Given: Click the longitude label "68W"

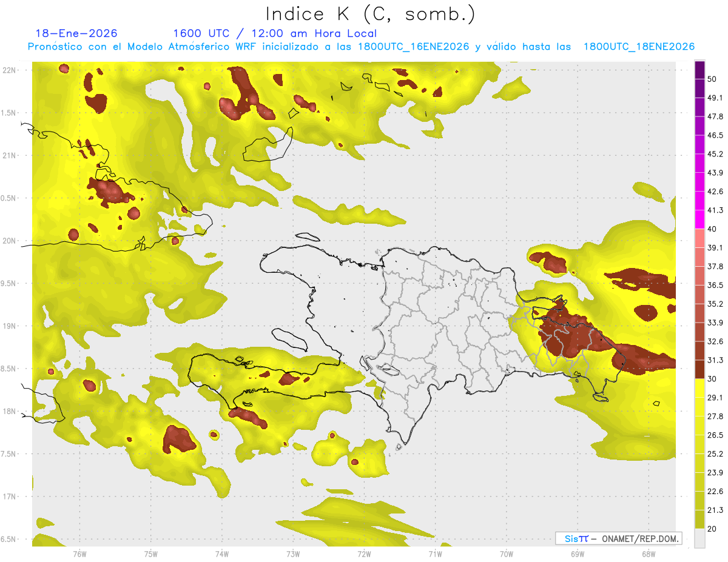Looking at the screenshot, I should (x=648, y=554).
